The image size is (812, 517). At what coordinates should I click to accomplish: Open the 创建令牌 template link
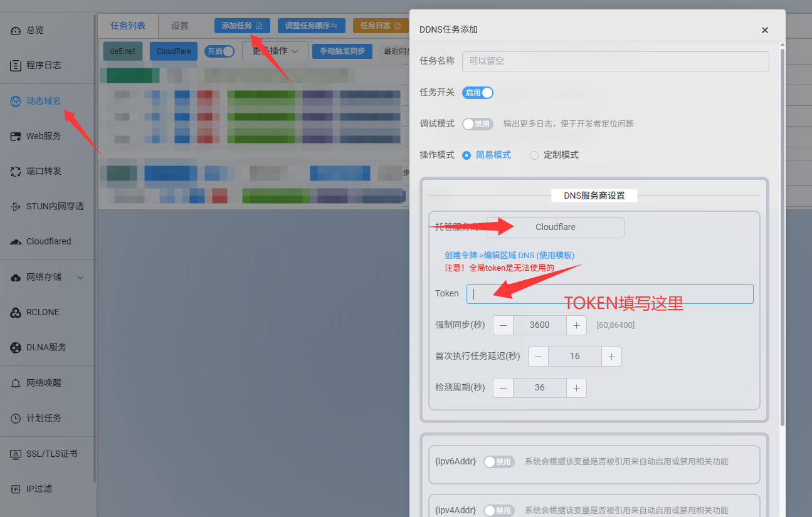(509, 255)
